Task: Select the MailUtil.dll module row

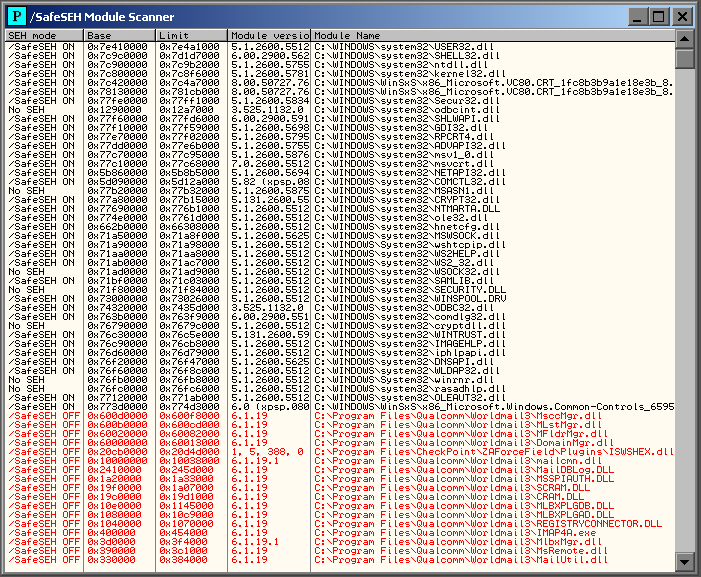Action: [340, 560]
